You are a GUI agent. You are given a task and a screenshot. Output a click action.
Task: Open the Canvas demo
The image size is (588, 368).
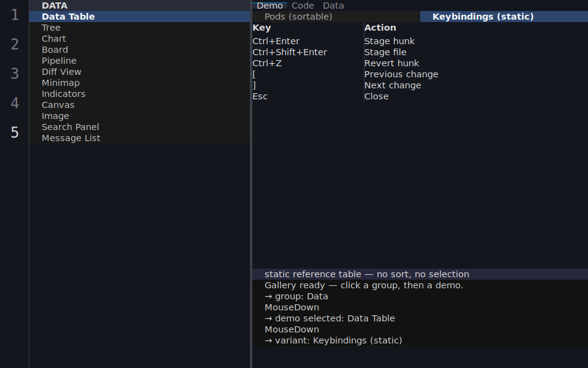[x=140, y=105]
